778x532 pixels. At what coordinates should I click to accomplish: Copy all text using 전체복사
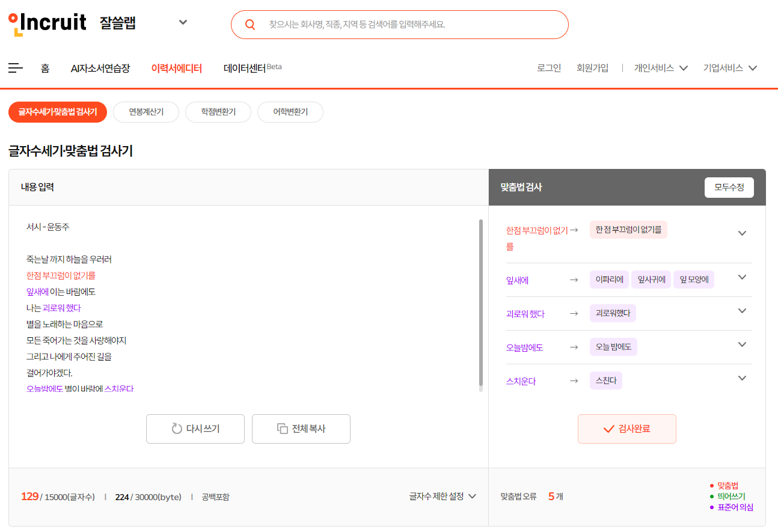(x=301, y=429)
